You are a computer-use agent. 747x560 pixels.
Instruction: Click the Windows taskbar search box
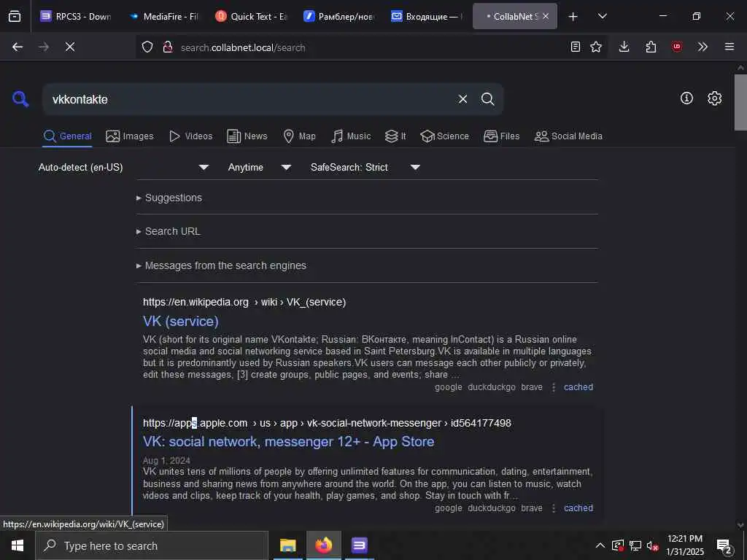point(152,545)
